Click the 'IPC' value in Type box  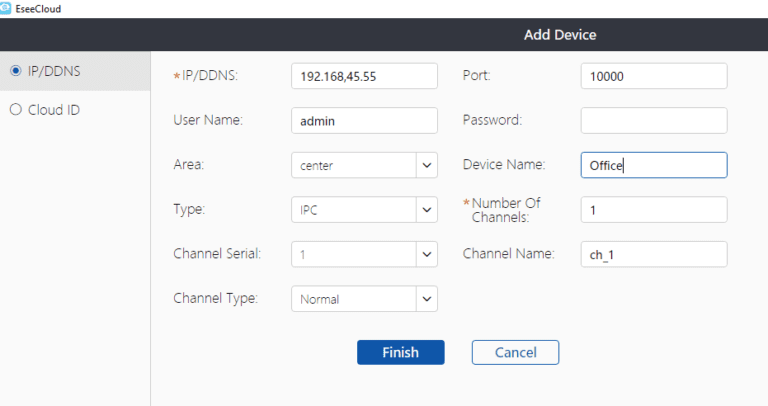(x=311, y=210)
